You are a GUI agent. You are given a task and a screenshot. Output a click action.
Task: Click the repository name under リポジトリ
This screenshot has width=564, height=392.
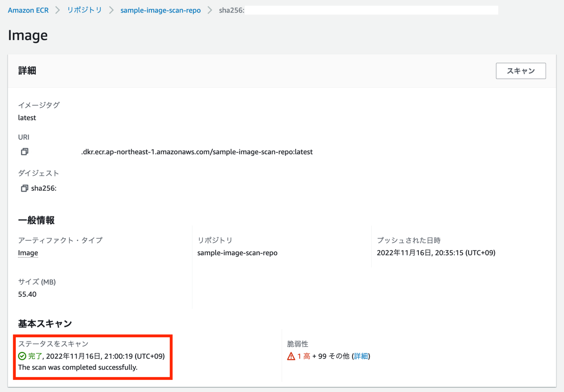coord(237,253)
